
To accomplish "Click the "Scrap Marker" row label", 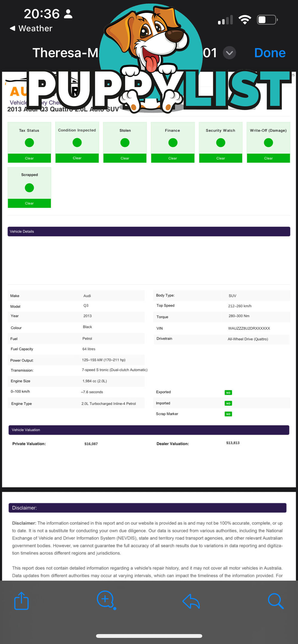I will click(167, 414).
